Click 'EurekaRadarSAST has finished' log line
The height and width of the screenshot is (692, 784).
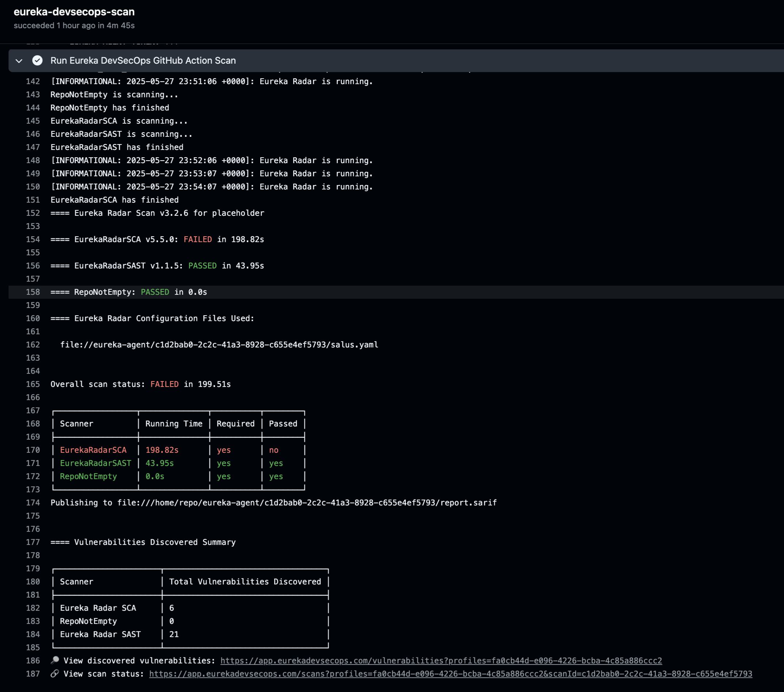pos(117,147)
